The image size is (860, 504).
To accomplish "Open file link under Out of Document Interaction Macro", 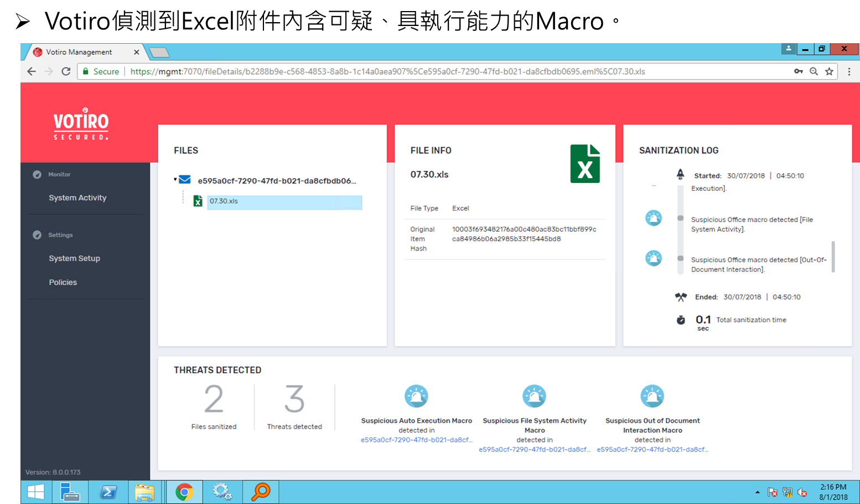I will pyautogui.click(x=652, y=449).
